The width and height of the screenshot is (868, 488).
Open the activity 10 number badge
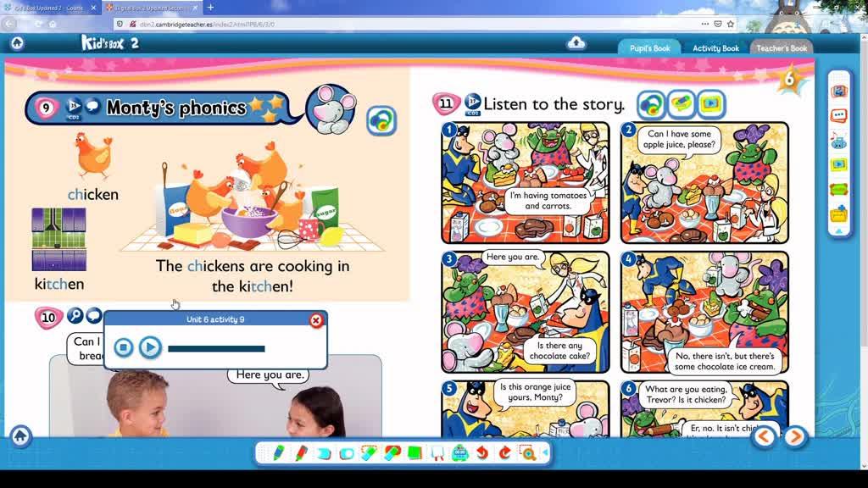pos(48,318)
